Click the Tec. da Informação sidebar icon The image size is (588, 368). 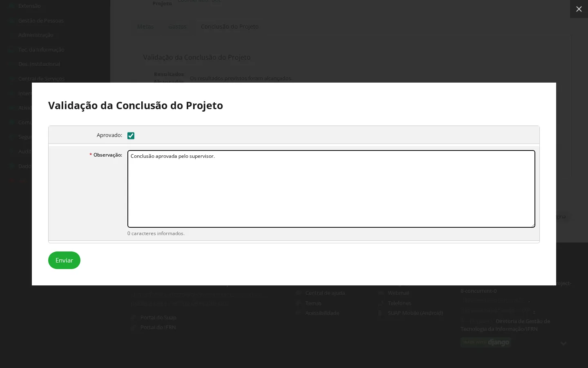tap(11, 50)
